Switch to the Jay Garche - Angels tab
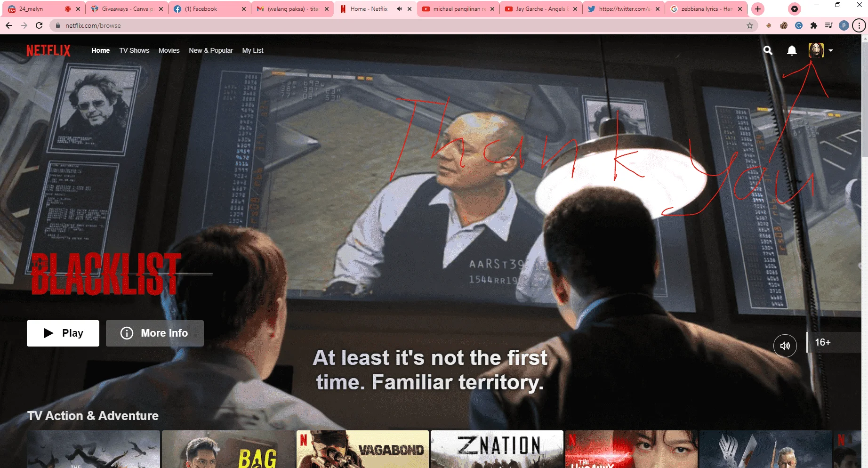The image size is (868, 468). (x=542, y=9)
